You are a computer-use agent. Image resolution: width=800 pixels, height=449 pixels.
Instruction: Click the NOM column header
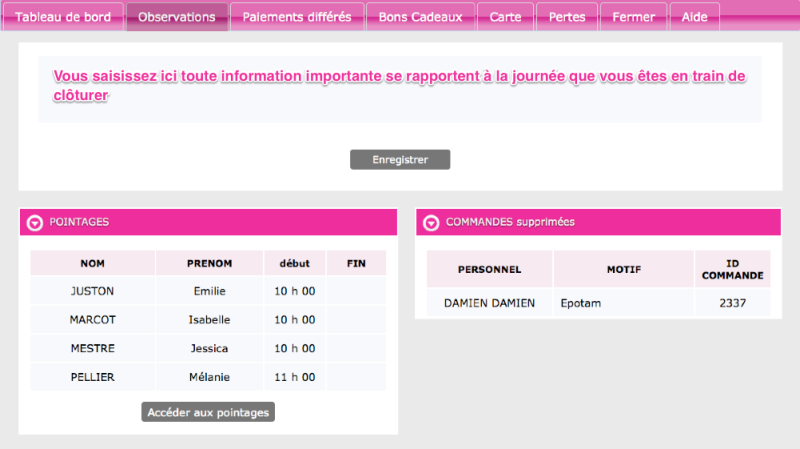(92, 263)
